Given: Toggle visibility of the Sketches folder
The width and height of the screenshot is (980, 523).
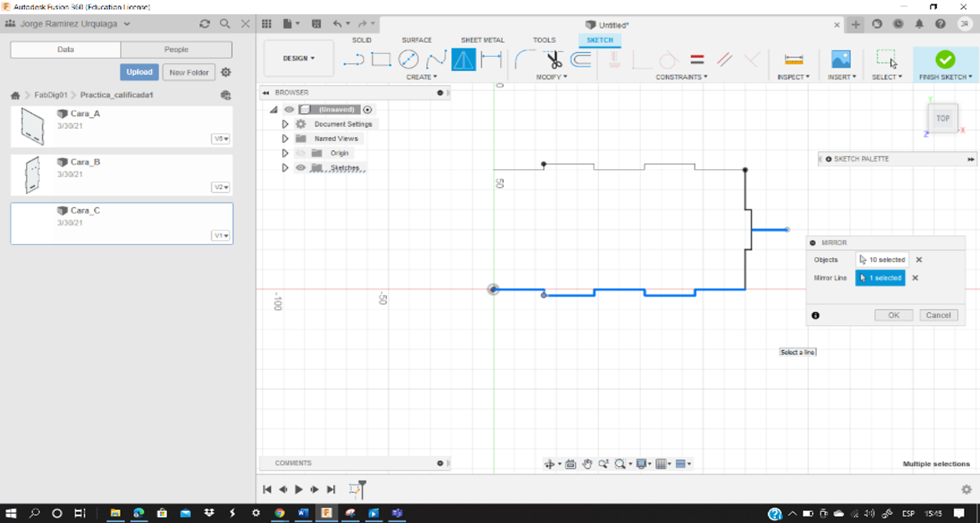Looking at the screenshot, I should (x=301, y=168).
